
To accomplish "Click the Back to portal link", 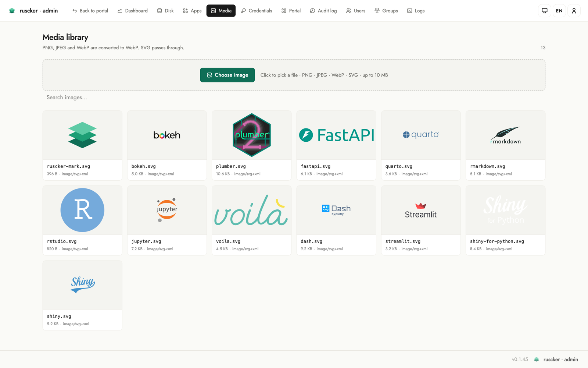I will [x=90, y=11].
